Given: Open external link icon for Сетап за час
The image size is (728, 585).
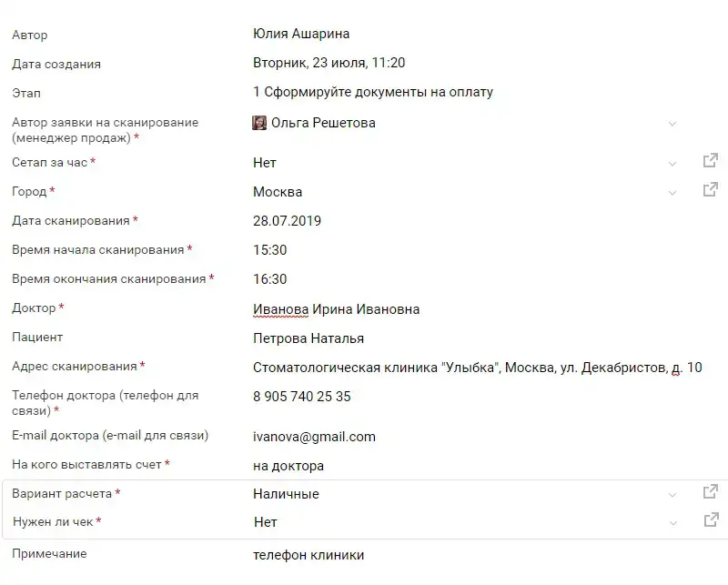Looking at the screenshot, I should 711,161.
